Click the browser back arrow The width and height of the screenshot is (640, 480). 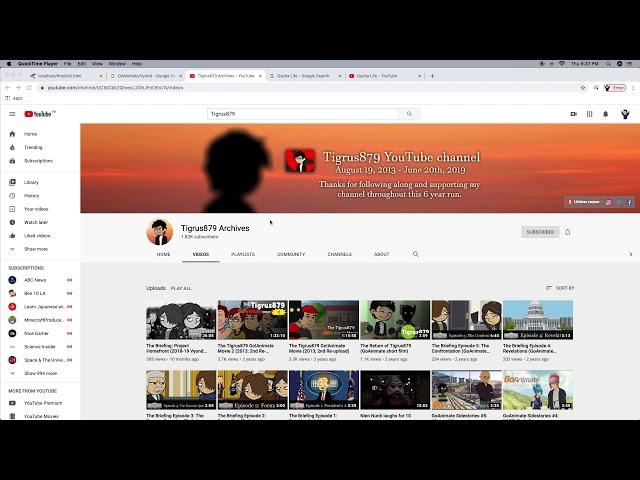click(x=7, y=87)
